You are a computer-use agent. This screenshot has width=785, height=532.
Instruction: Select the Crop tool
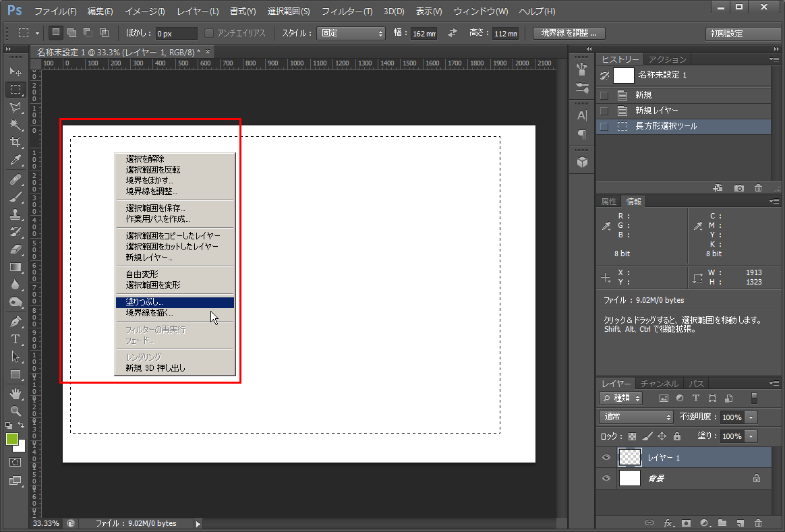click(15, 142)
